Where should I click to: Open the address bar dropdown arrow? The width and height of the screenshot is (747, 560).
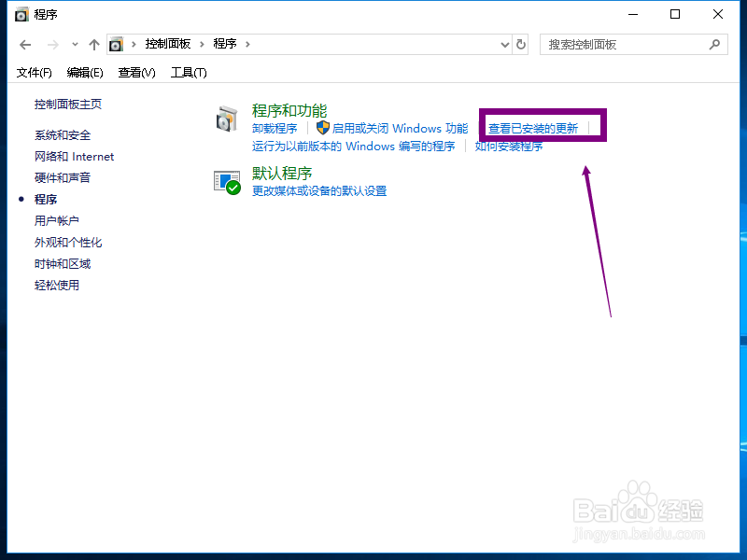click(504, 44)
